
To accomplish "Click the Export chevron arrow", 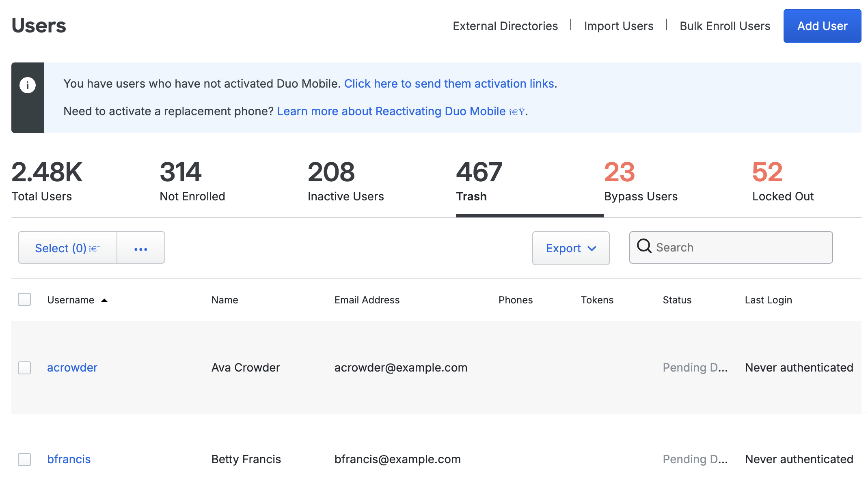I will 592,249.
